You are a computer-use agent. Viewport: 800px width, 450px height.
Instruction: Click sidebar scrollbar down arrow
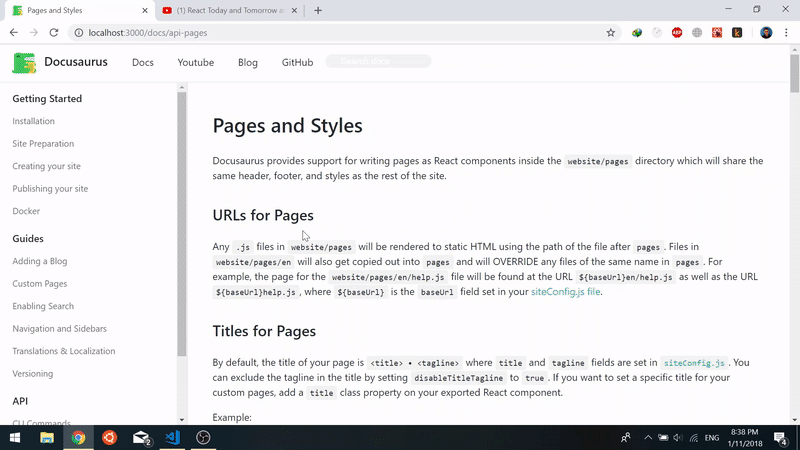(x=182, y=419)
